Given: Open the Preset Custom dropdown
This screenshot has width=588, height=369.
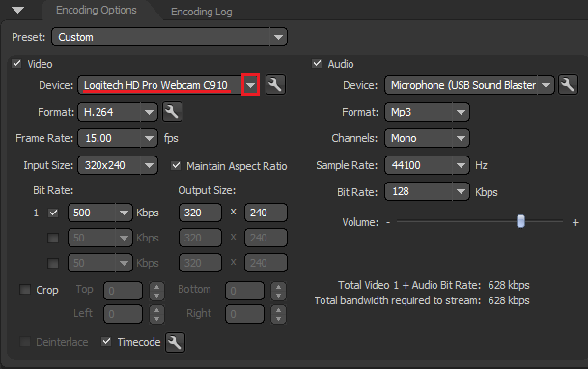Looking at the screenshot, I should tap(169, 37).
